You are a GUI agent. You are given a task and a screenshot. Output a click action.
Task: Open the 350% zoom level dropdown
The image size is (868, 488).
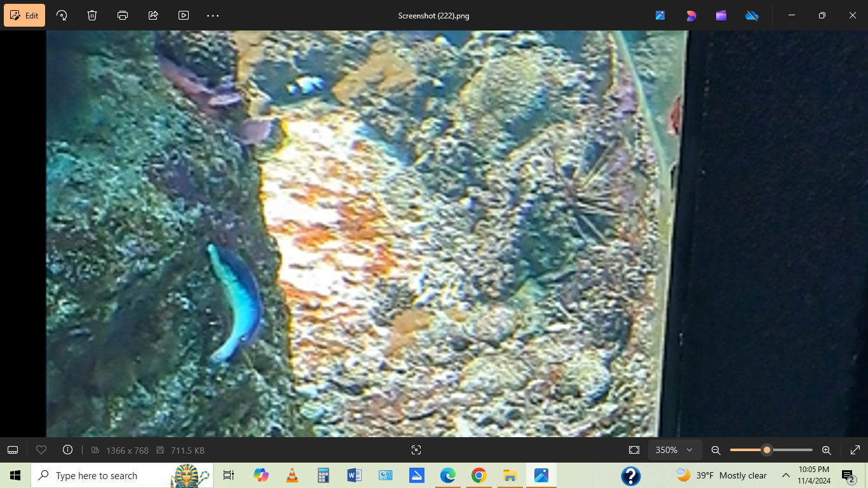[675, 450]
